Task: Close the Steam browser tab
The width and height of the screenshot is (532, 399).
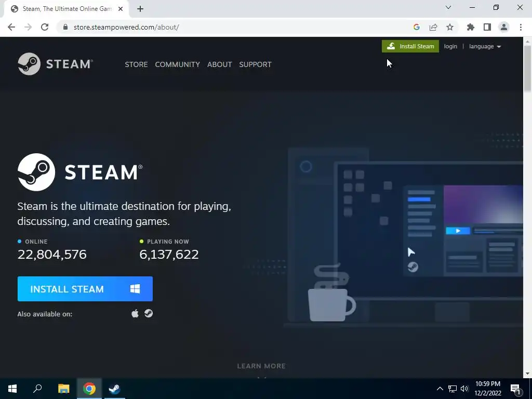Action: [121, 9]
